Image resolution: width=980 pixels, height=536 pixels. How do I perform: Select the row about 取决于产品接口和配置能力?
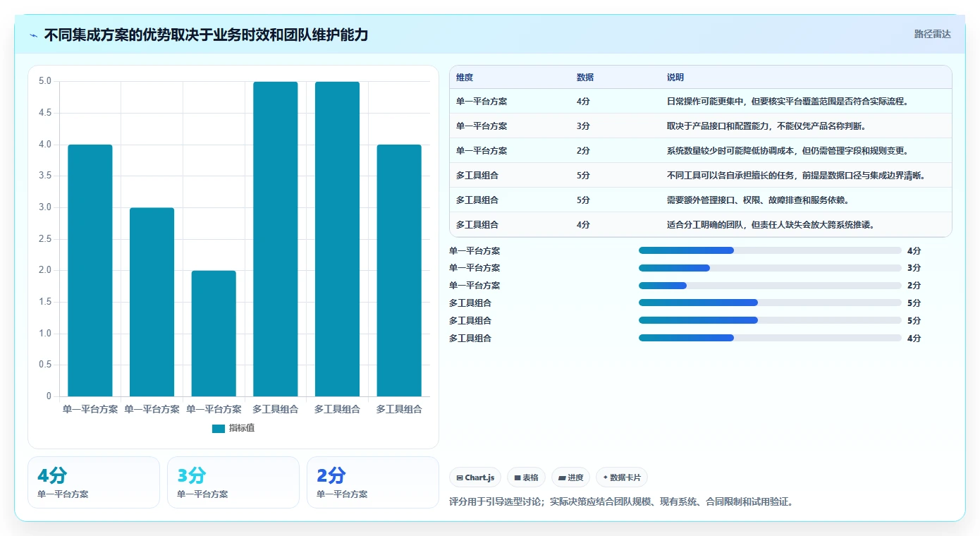pos(700,126)
